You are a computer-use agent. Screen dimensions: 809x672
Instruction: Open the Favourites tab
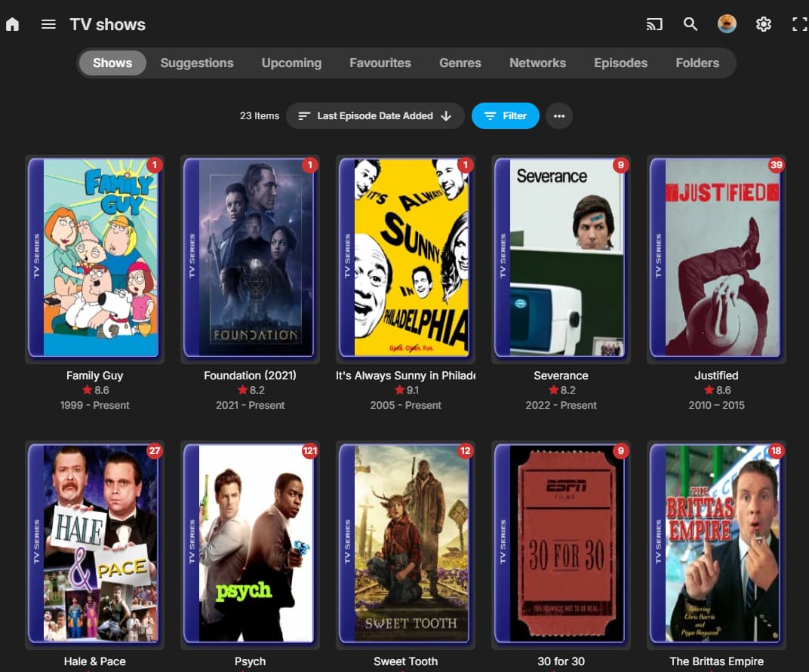[380, 63]
